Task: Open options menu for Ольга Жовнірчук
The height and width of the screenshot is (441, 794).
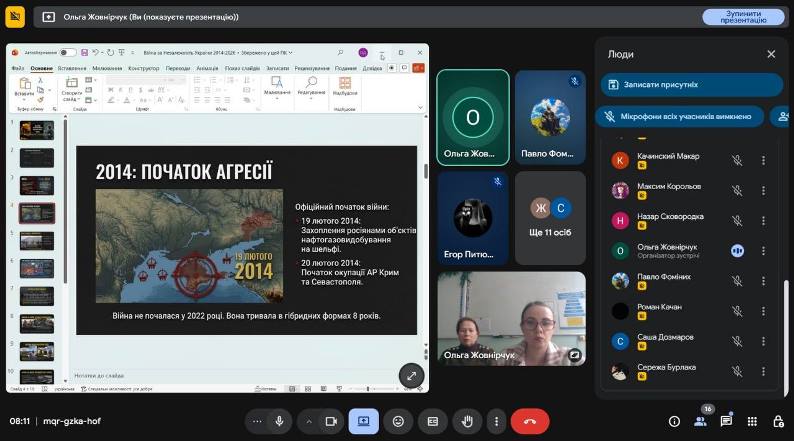Action: pos(763,251)
